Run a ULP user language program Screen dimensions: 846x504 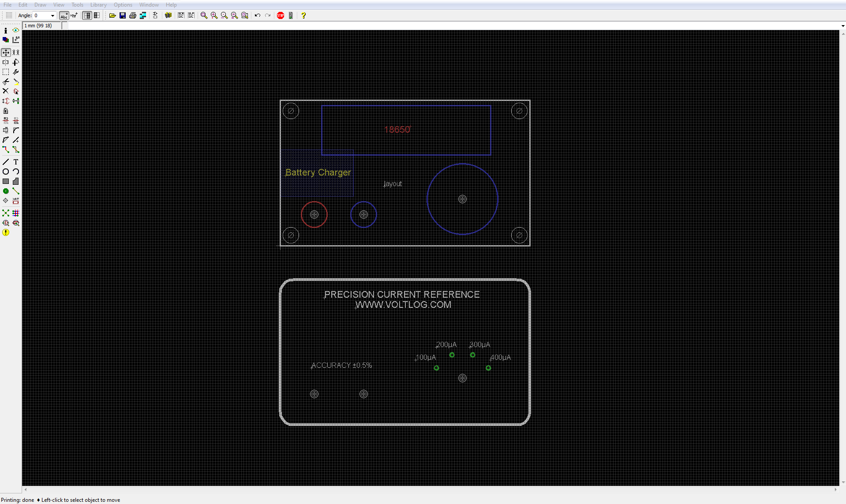[191, 16]
